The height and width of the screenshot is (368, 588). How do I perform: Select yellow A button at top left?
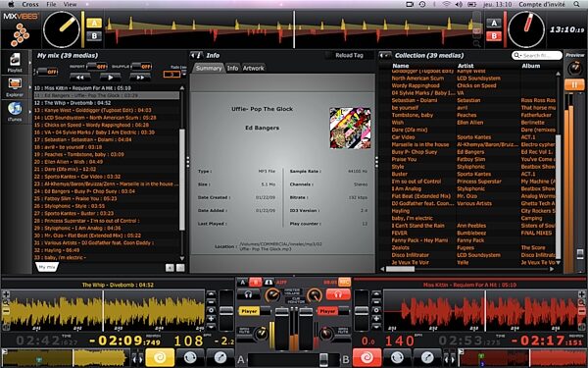pyautogui.click(x=94, y=23)
